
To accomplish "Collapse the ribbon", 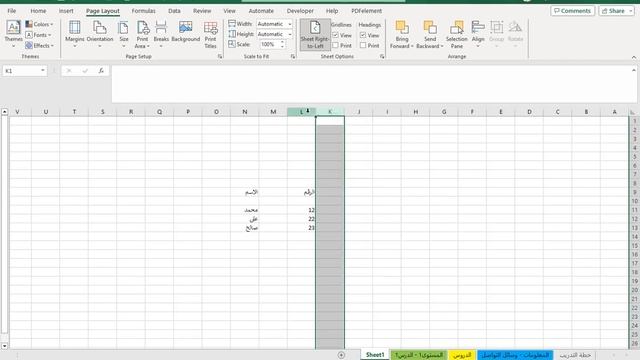I will (633, 57).
